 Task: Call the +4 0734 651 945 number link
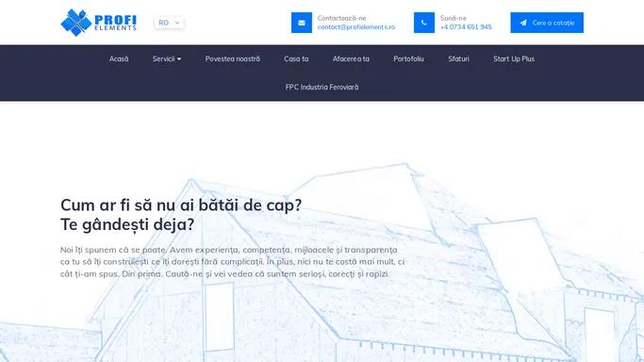click(x=466, y=27)
